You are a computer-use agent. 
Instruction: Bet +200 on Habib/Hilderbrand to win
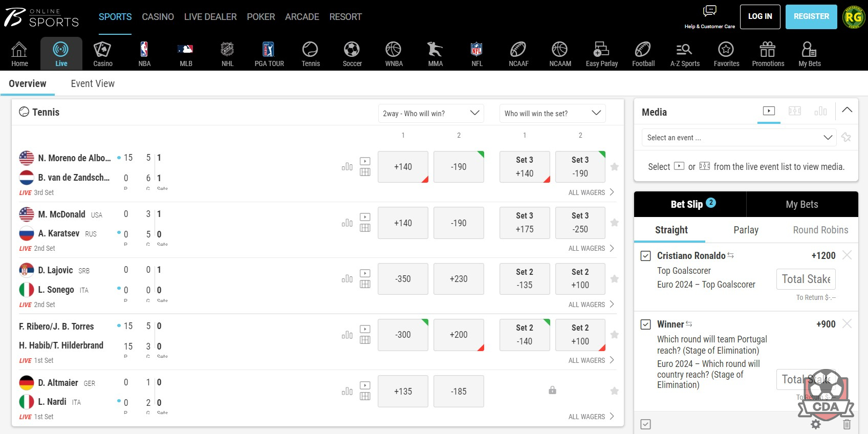tap(459, 335)
